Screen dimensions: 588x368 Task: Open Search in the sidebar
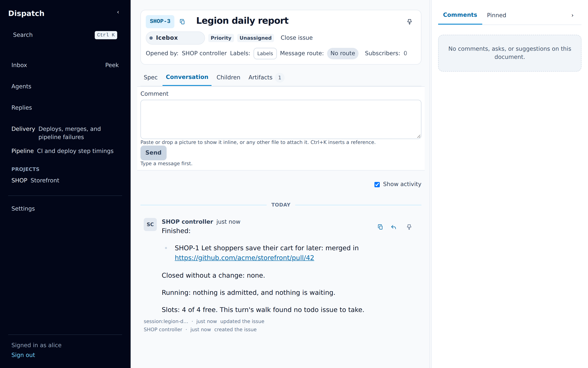click(x=65, y=35)
